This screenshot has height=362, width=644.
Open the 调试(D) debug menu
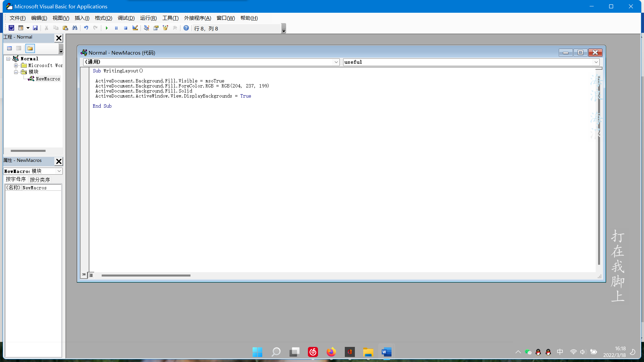click(126, 18)
